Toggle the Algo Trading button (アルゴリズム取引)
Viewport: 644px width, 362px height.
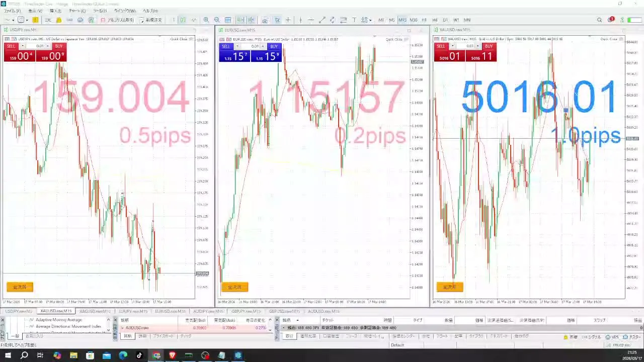[x=117, y=20]
